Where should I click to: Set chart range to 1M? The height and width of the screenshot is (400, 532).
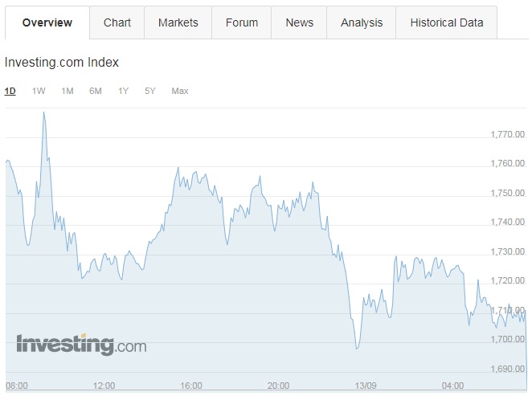click(x=68, y=91)
